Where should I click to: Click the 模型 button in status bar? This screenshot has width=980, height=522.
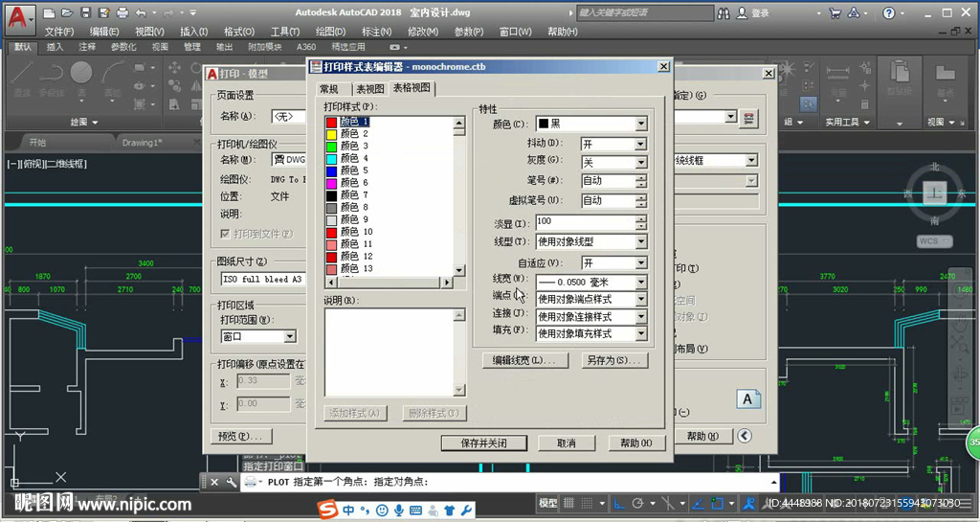(x=548, y=503)
